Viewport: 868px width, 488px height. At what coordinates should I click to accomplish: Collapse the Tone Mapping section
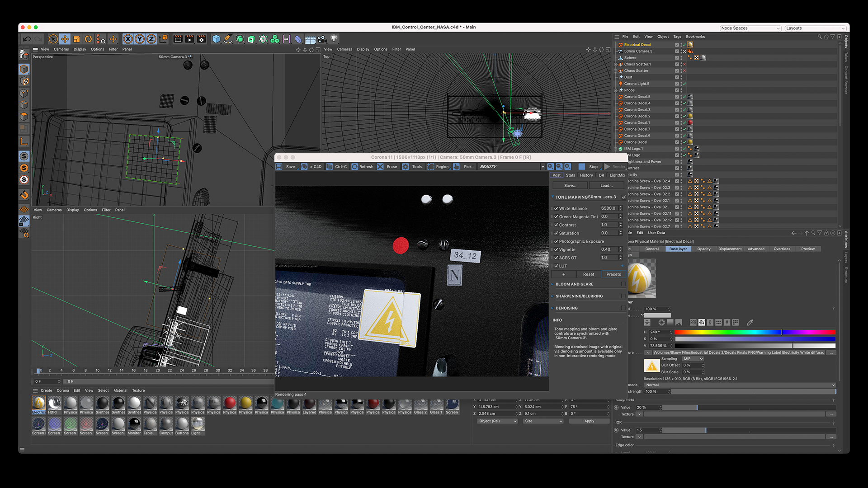coord(552,197)
